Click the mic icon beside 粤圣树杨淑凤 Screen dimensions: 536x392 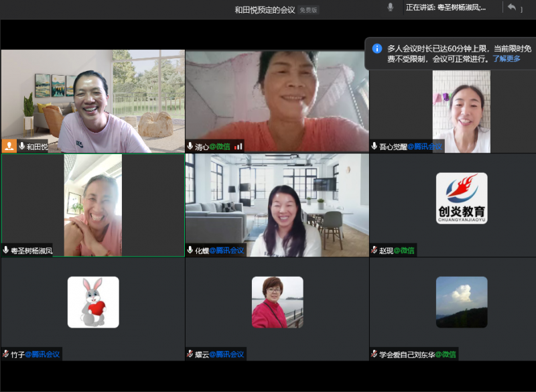coord(6,250)
